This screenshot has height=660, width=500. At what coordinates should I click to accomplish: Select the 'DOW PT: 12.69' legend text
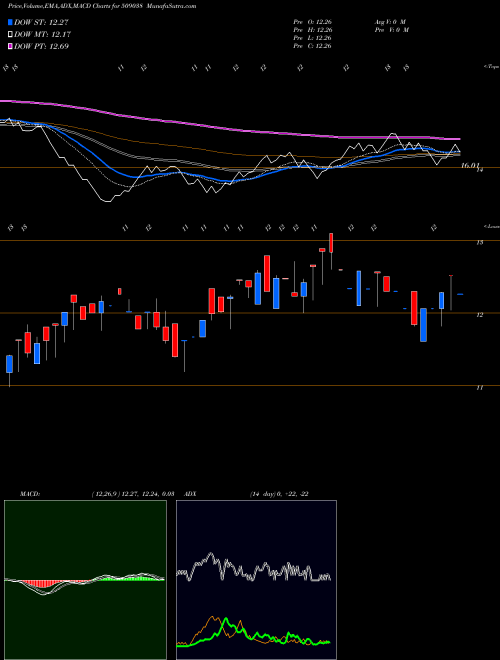[x=41, y=46]
